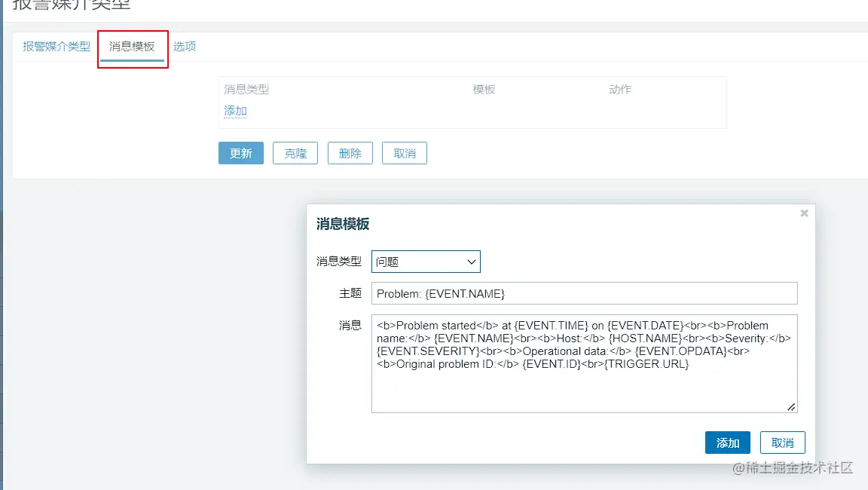This screenshot has width=868, height=490.
Task: Dismiss the dialog using its 取消 button
Action: 782,443
